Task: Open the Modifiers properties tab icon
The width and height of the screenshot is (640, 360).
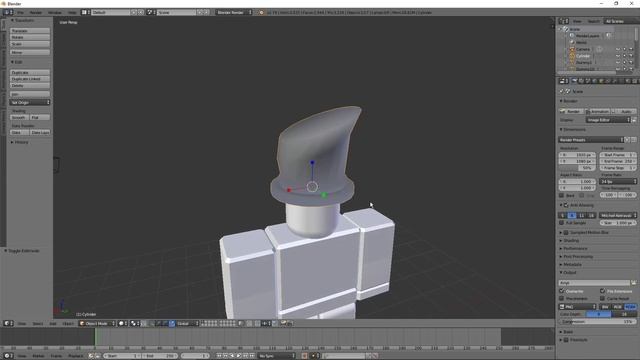Action: [615, 81]
